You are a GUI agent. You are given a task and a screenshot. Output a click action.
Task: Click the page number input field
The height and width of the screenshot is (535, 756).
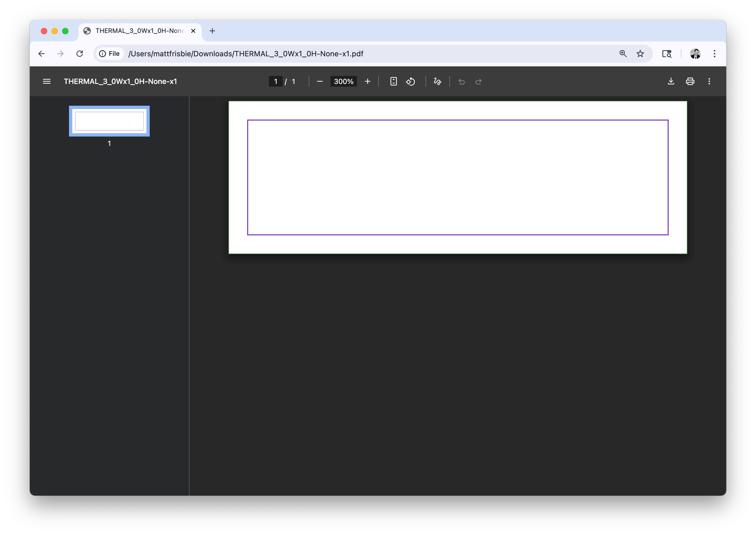coord(276,81)
